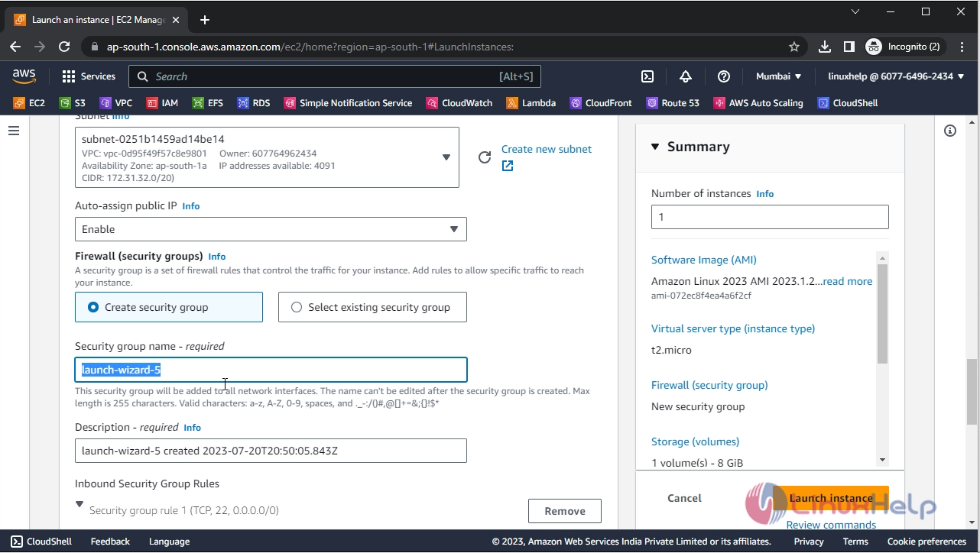Open Description Info link
980x553 pixels.
[x=193, y=428]
